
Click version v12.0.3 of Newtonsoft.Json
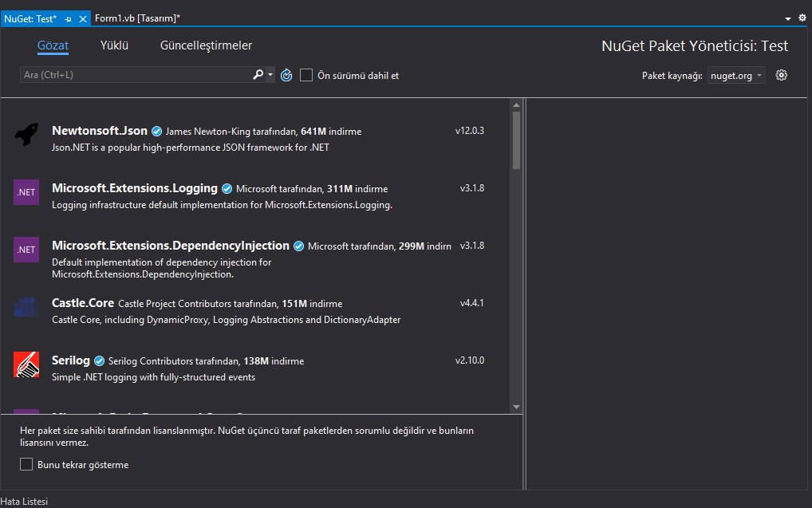pyautogui.click(x=470, y=131)
